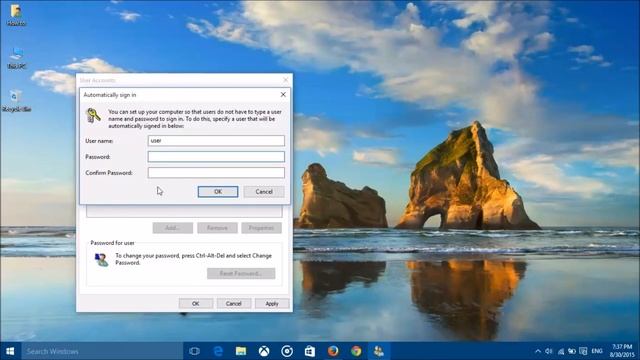Viewport: 640px width, 360px height.
Task: Click the keys icon in the dialog
Action: pyautogui.click(x=93, y=115)
